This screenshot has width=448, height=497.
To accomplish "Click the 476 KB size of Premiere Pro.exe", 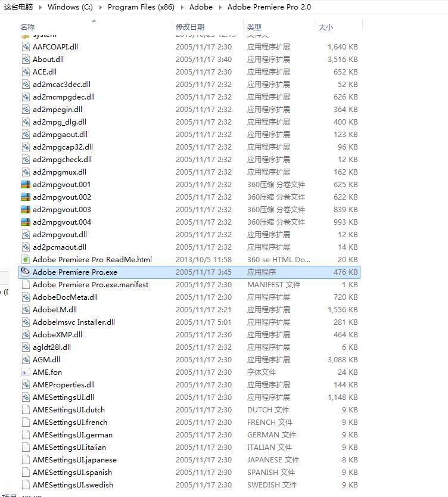I will [x=346, y=272].
